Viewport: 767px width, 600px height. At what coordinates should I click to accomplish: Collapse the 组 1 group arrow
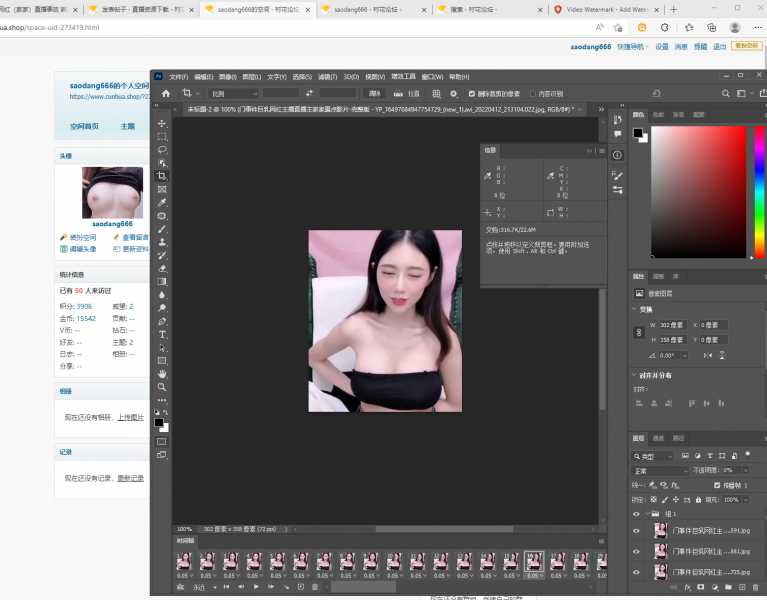tap(647, 514)
